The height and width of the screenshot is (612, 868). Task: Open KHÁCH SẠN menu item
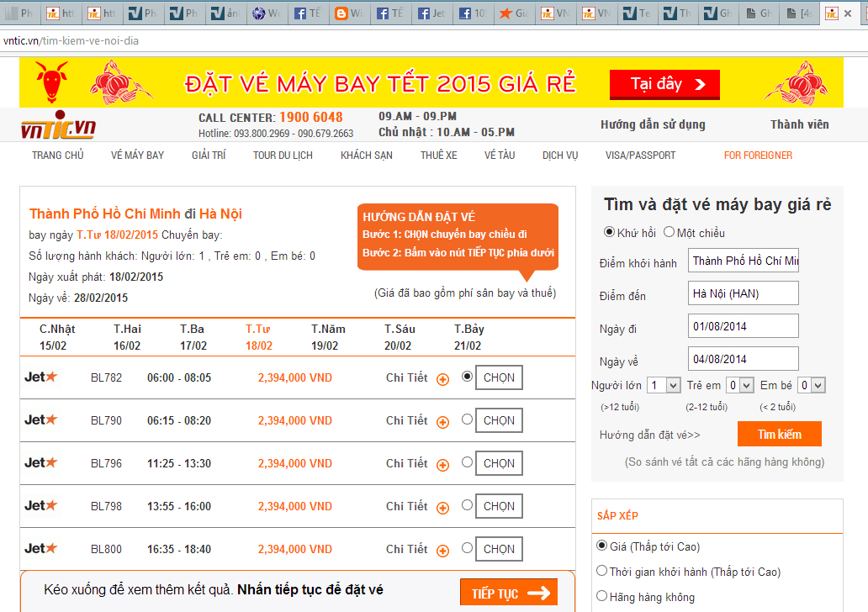[x=367, y=156]
